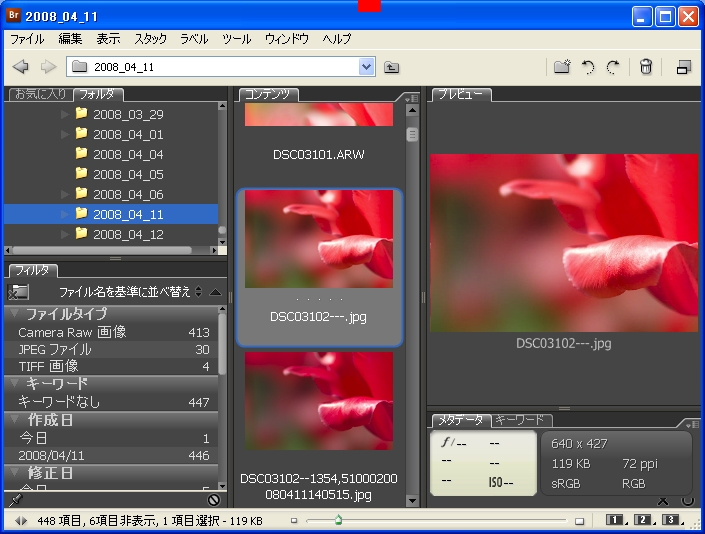This screenshot has height=534, width=705.
Task: Click the larger thumbnail size icon
Action: (x=580, y=521)
